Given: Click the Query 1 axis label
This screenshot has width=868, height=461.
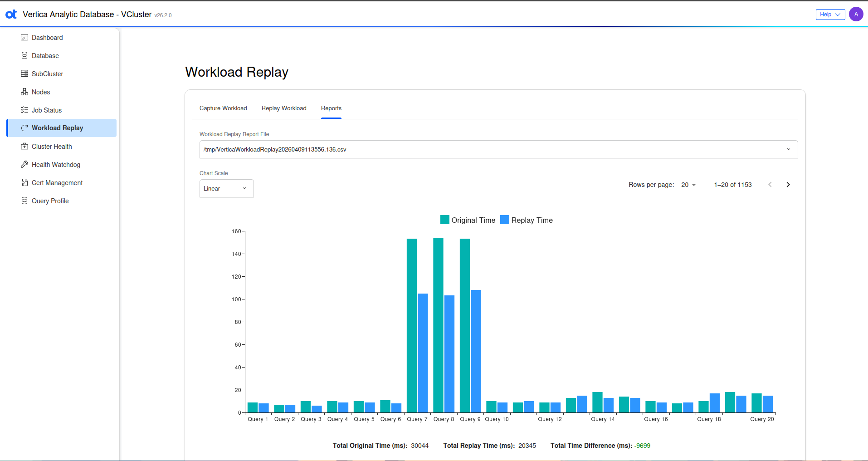Looking at the screenshot, I should (258, 419).
